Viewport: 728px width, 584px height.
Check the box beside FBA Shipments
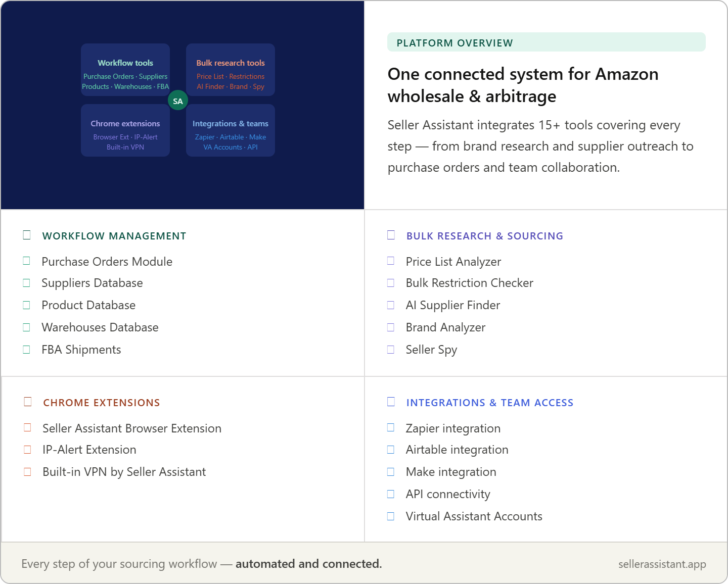point(27,350)
